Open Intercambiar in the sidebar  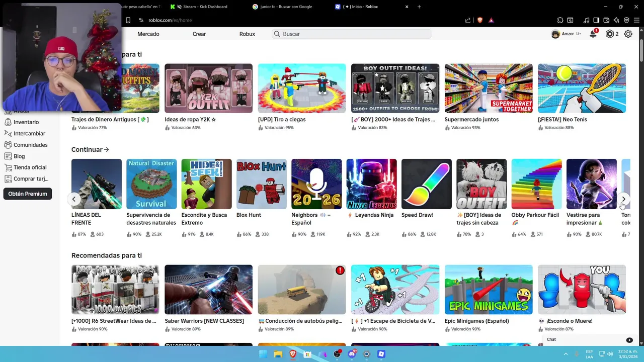pos(24,134)
